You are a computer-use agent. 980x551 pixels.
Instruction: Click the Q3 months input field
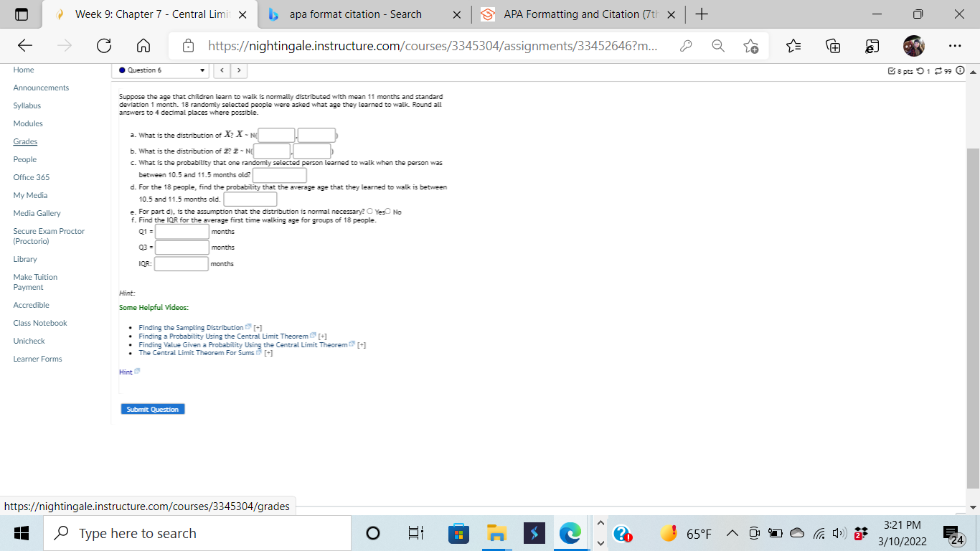coord(182,248)
